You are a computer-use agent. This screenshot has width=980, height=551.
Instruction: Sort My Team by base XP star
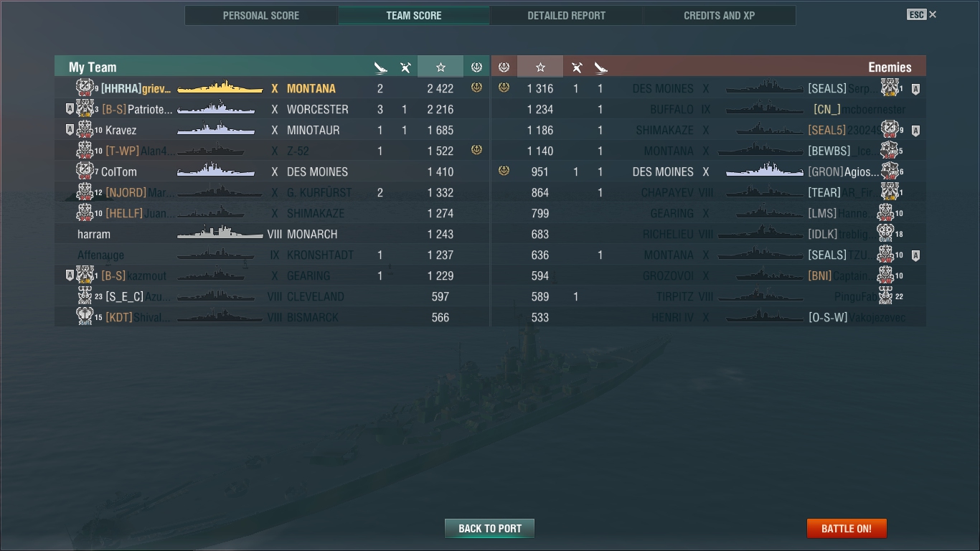(440, 67)
